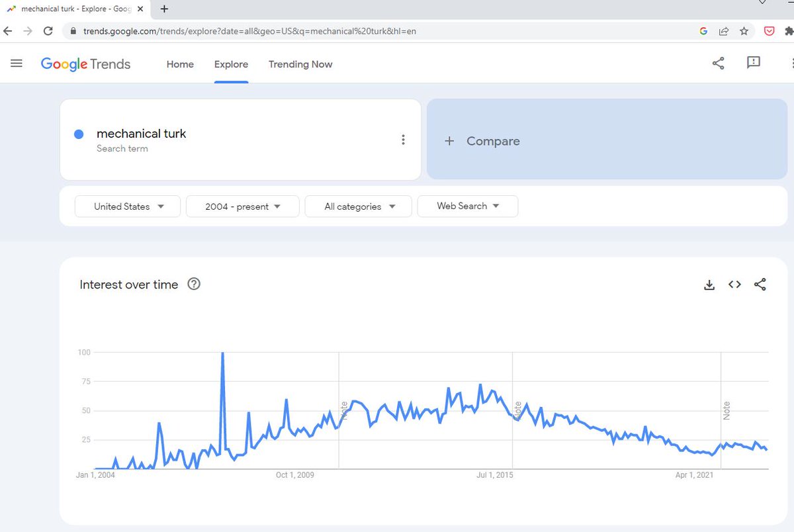Open the 2004 - present date dropdown
The height and width of the screenshot is (532, 794).
coord(243,206)
